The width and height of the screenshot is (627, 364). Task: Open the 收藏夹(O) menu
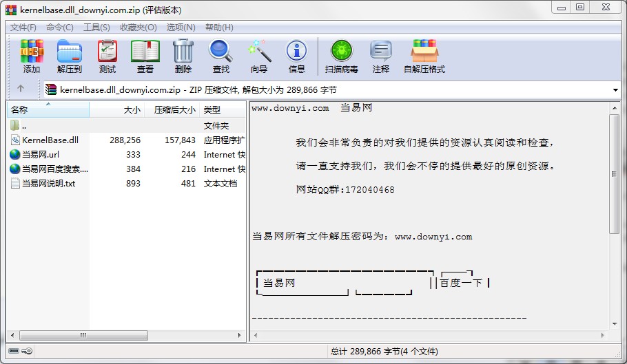tap(138, 27)
